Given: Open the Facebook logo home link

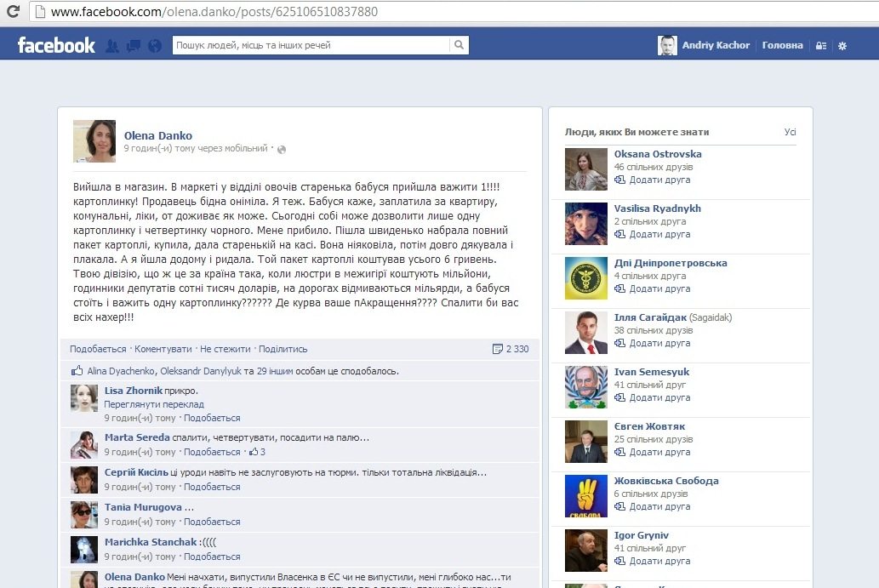Looking at the screenshot, I should [x=56, y=45].
